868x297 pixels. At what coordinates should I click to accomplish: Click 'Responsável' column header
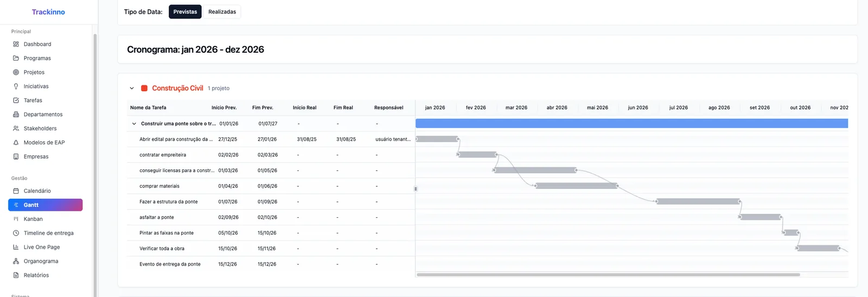(388, 108)
